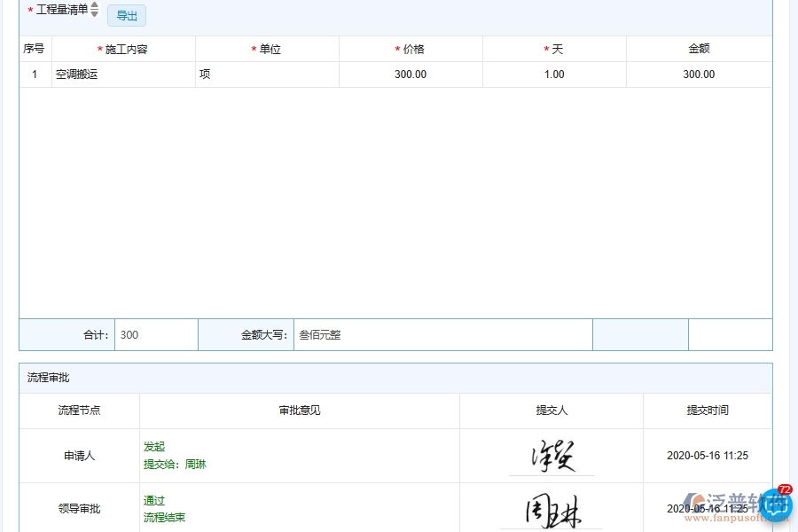
Task: Sort by the 金额 column header
Action: [x=699, y=49]
